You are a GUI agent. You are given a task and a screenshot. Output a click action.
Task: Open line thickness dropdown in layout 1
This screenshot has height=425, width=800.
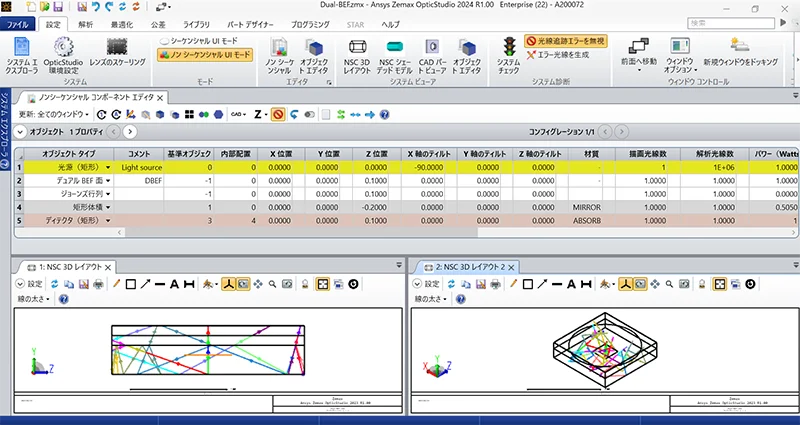pyautogui.click(x=34, y=299)
